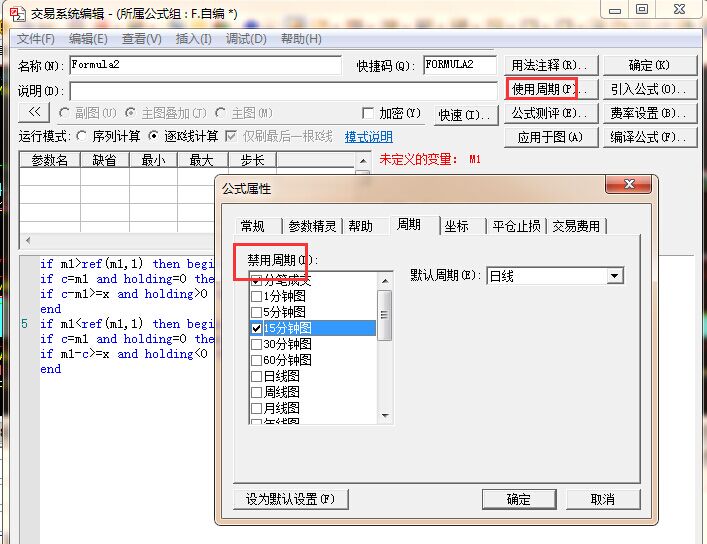Click the app icon in the title bar
The height and width of the screenshot is (544, 707).
(x=15, y=13)
